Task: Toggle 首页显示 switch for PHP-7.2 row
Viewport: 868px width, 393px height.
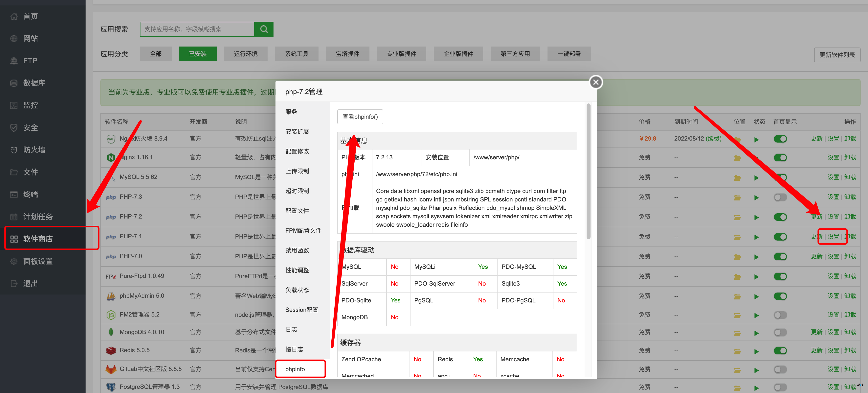Action: click(780, 217)
